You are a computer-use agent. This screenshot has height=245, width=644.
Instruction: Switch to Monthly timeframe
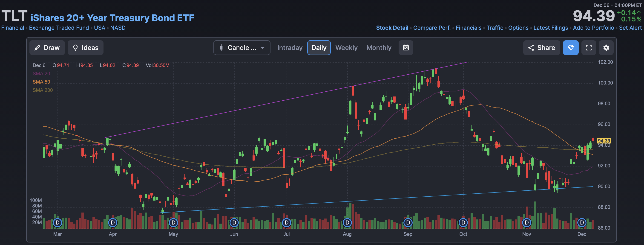coord(379,47)
